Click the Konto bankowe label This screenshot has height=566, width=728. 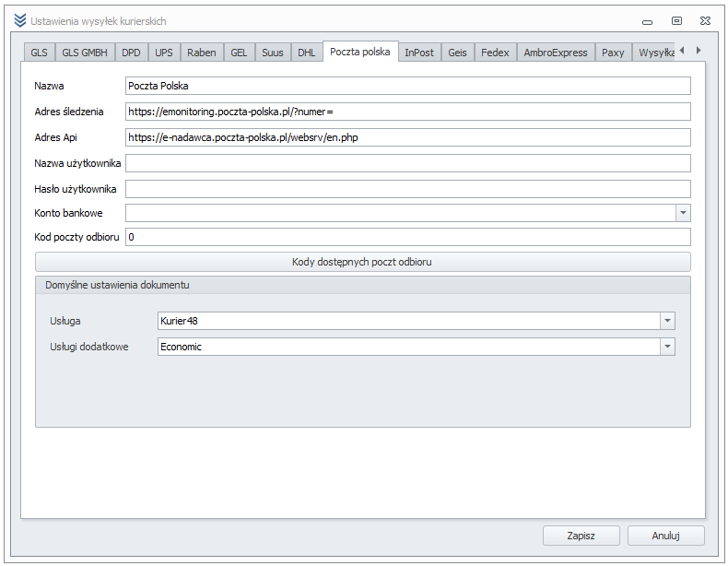(68, 213)
